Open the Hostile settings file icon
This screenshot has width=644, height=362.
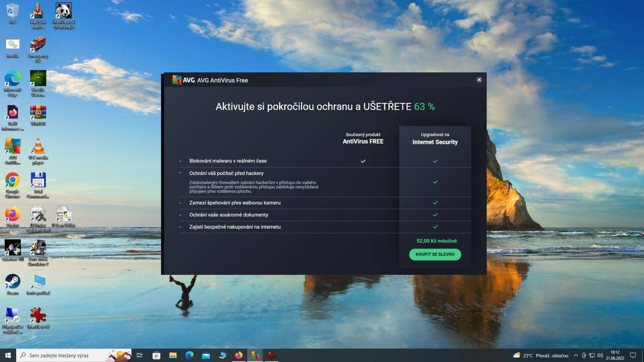click(12, 48)
